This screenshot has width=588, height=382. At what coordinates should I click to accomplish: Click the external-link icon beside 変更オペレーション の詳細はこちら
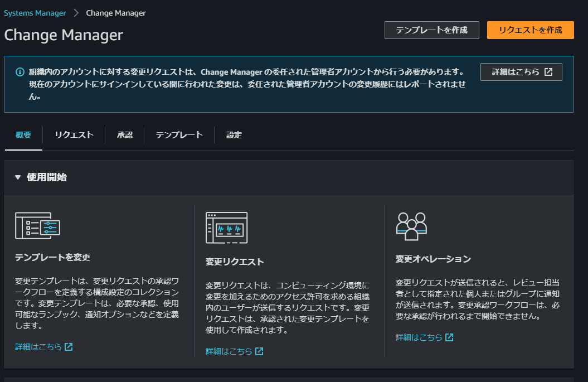tap(449, 337)
